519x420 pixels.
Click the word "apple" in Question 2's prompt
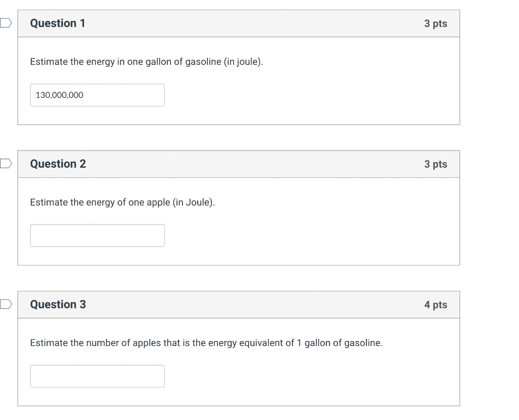pyautogui.click(x=158, y=203)
